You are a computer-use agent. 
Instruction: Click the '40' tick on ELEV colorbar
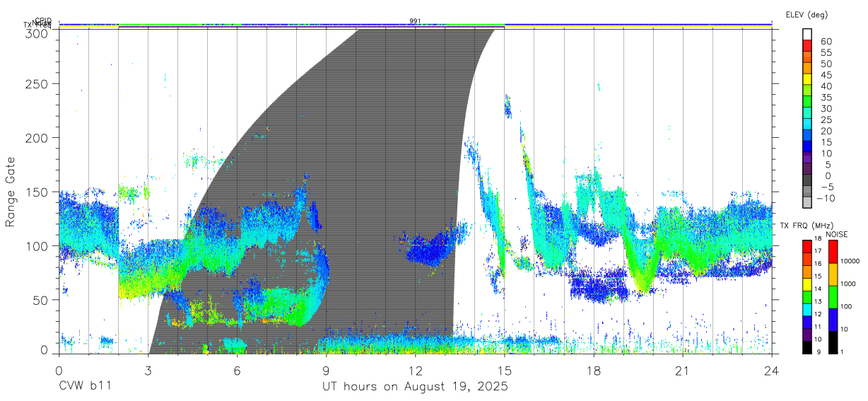tap(826, 86)
